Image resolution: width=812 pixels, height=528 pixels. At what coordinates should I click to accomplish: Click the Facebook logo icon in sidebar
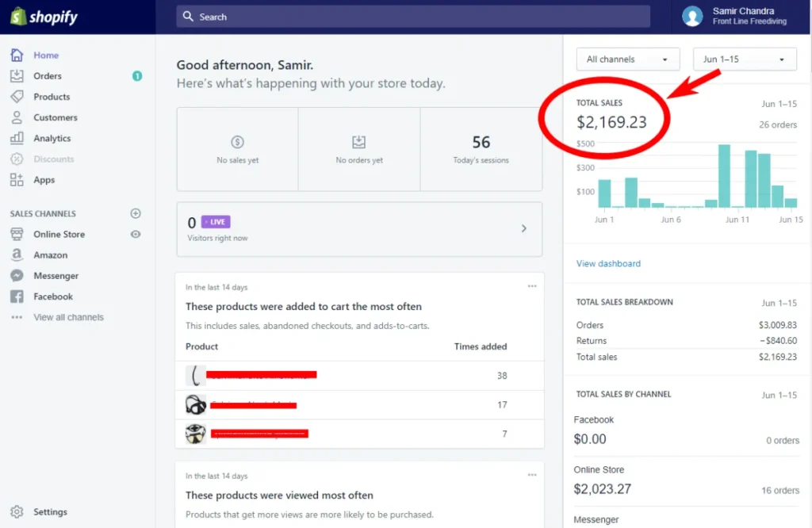point(17,297)
